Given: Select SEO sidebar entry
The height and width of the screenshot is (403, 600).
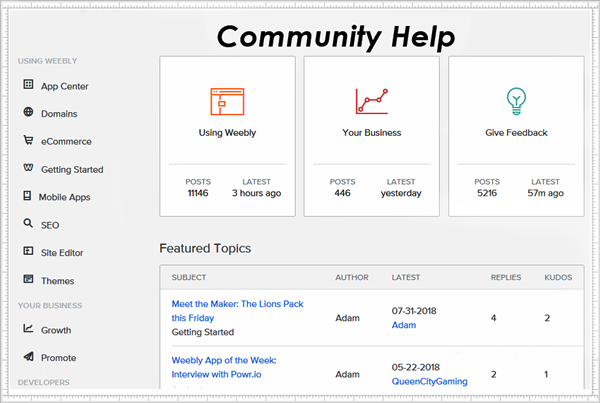Looking at the screenshot, I should pyautogui.click(x=50, y=225).
